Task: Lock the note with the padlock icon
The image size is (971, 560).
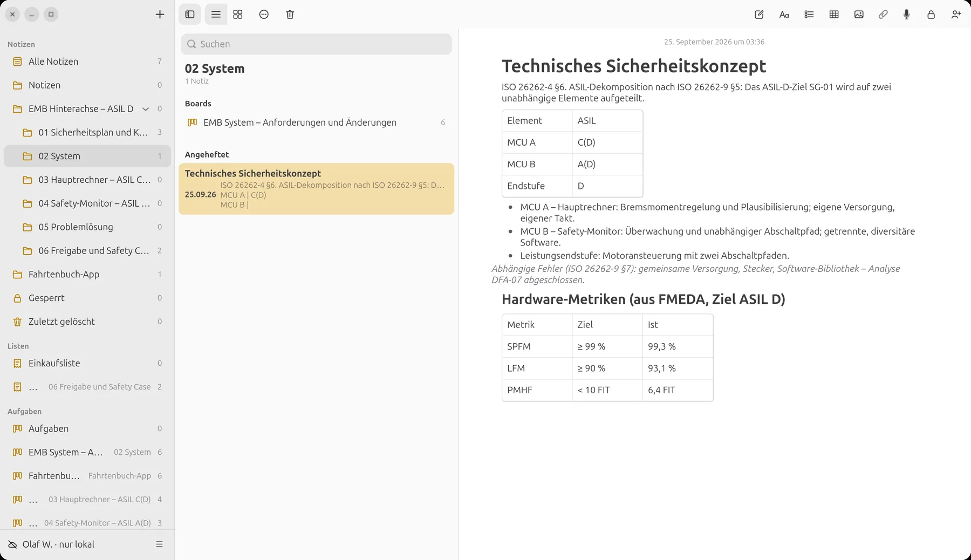Action: click(931, 15)
